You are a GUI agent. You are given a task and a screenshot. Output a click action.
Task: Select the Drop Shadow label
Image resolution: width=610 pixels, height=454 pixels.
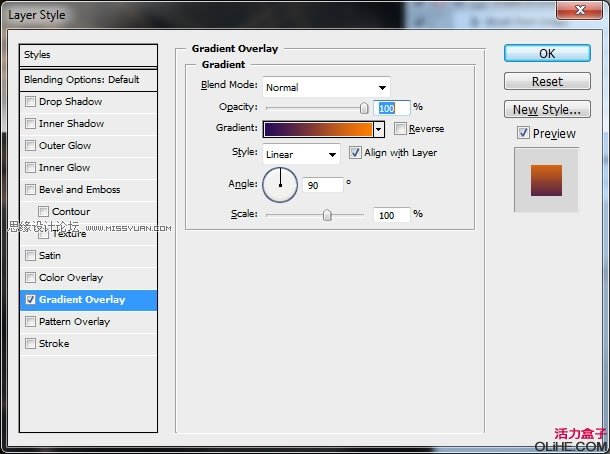(70, 102)
